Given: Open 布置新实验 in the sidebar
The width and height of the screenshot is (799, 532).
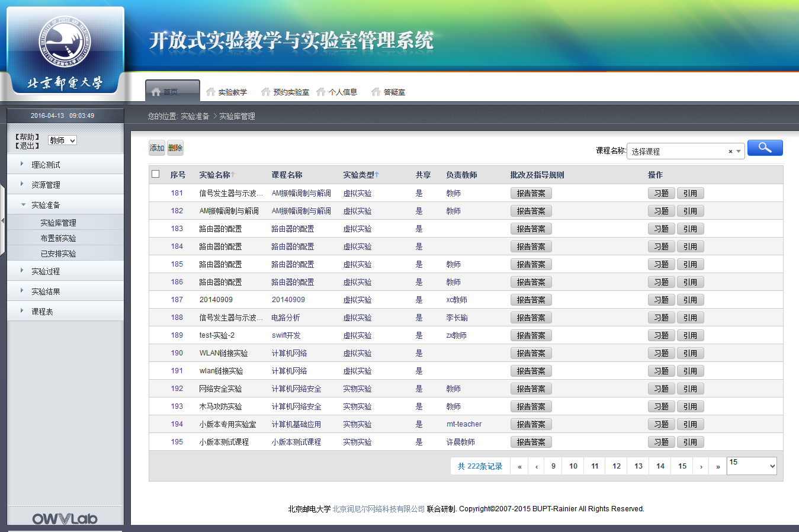Looking at the screenshot, I should [x=58, y=238].
